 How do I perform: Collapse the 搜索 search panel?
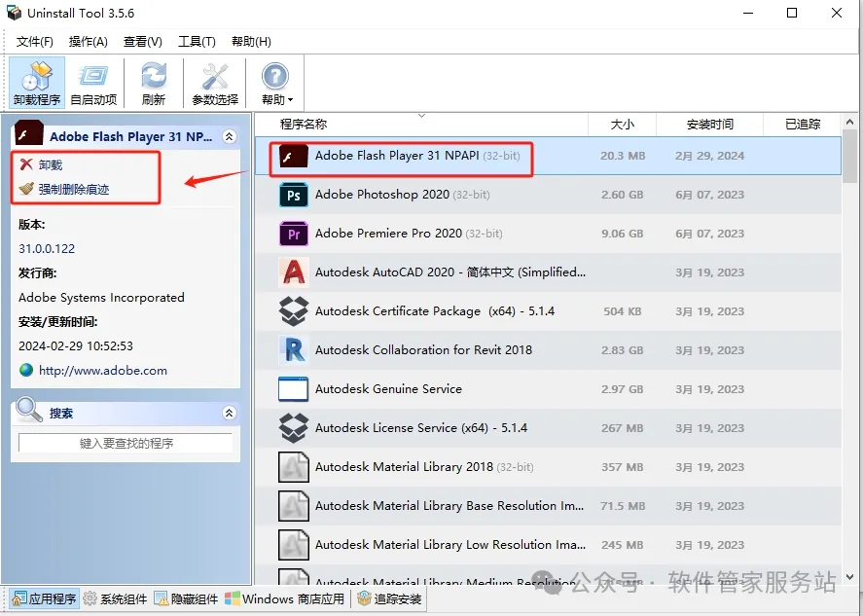click(x=230, y=413)
